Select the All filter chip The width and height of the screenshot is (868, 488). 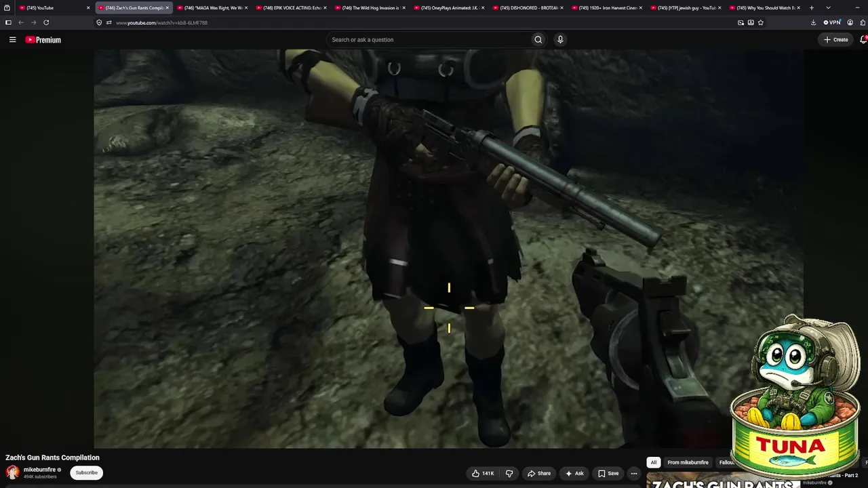pyautogui.click(x=654, y=462)
